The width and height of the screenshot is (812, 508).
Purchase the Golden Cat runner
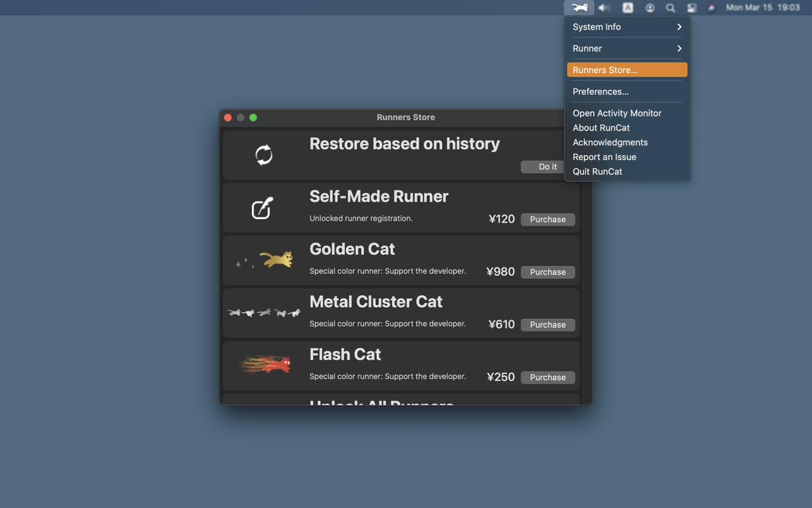click(547, 272)
